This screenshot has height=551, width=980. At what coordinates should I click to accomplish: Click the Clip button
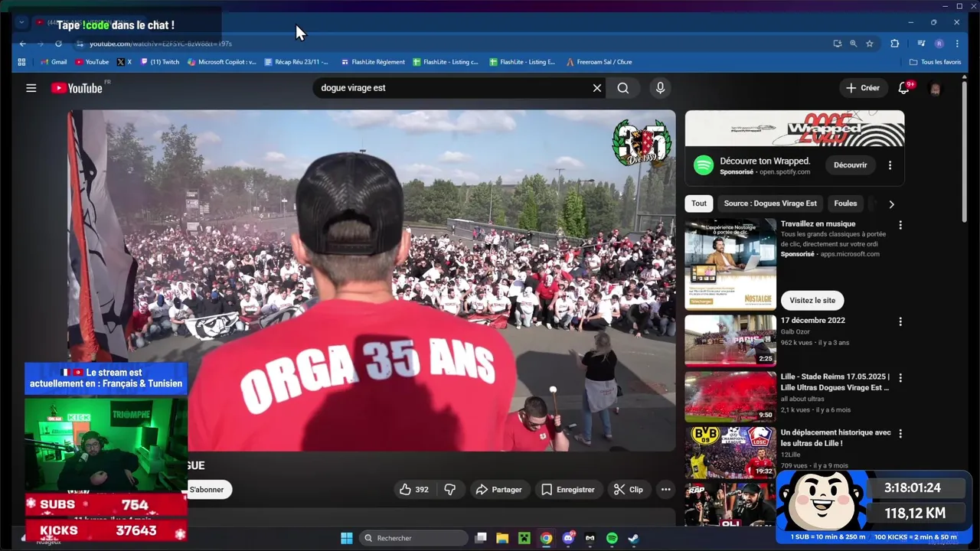coord(628,490)
